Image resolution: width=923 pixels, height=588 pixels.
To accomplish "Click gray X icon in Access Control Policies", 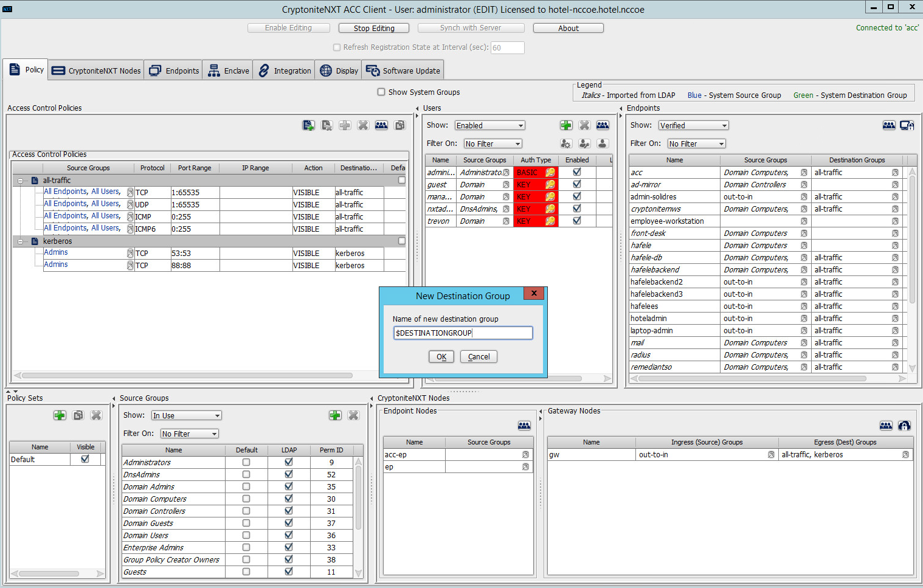I will point(364,125).
